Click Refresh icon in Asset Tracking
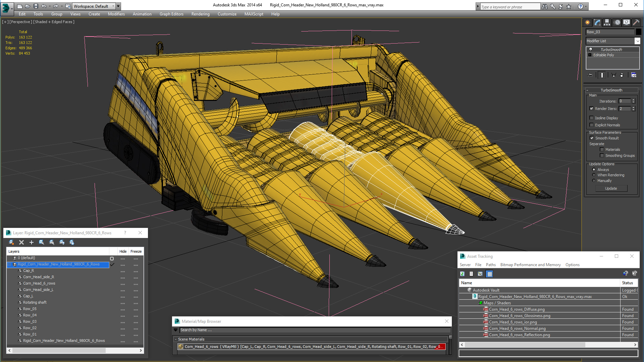 point(462,274)
